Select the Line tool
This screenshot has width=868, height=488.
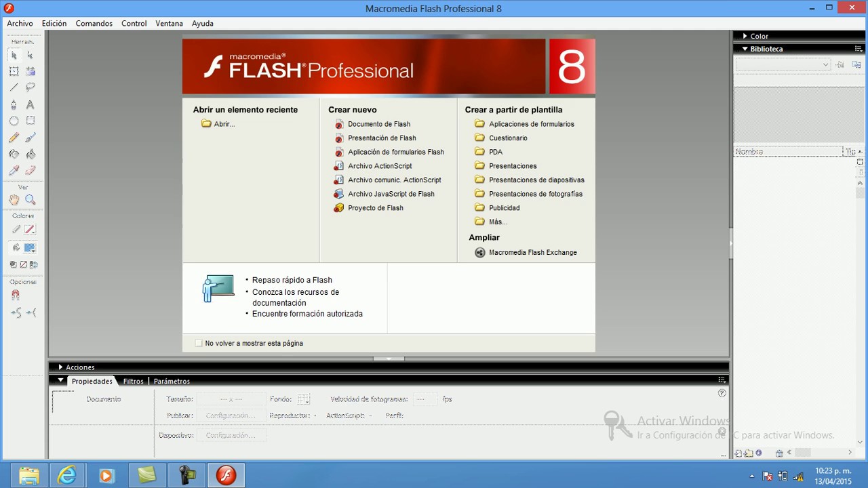point(14,87)
